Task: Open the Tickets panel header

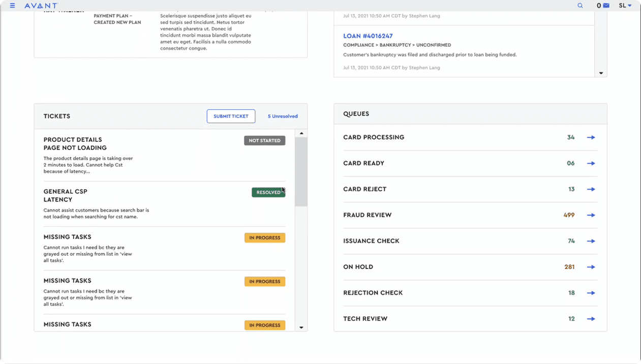Action: pos(56,116)
